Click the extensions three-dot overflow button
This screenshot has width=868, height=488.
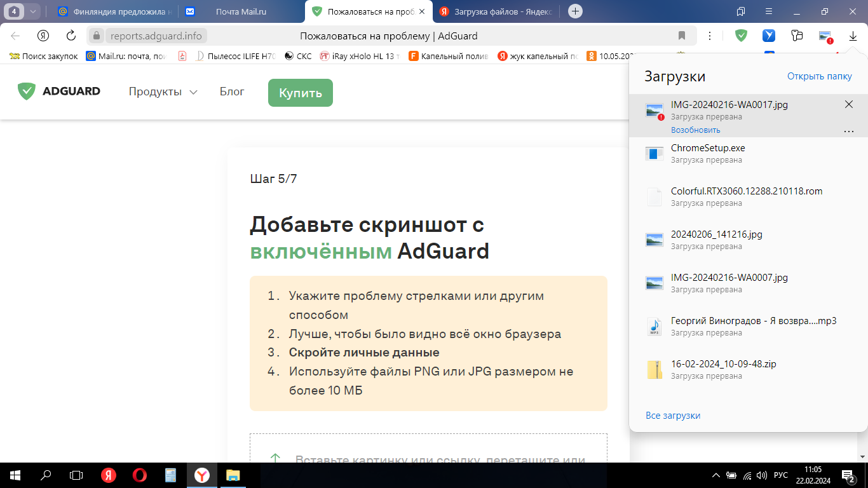[710, 36]
